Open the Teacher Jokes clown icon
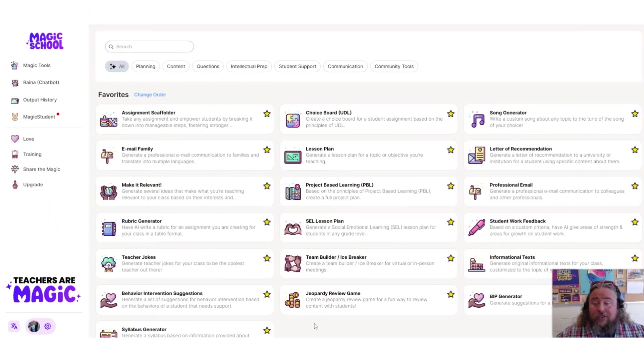 tap(108, 264)
